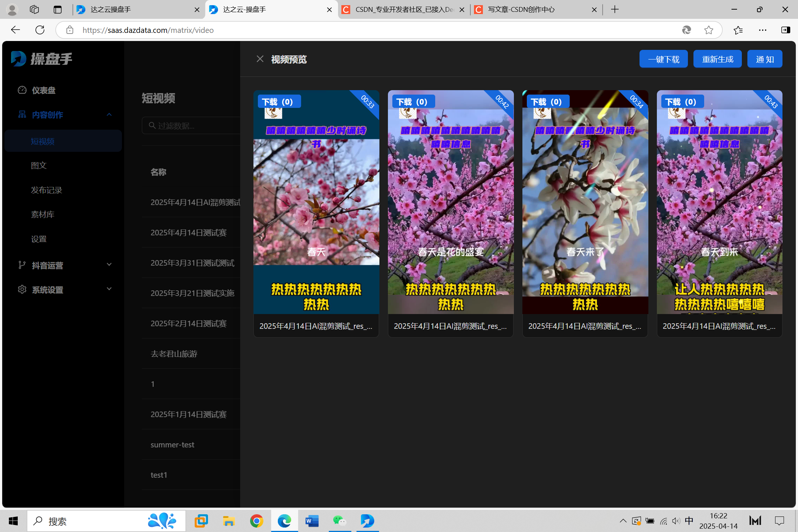Open browser settings and more menu
This screenshot has height=532, width=798.
coord(763,30)
